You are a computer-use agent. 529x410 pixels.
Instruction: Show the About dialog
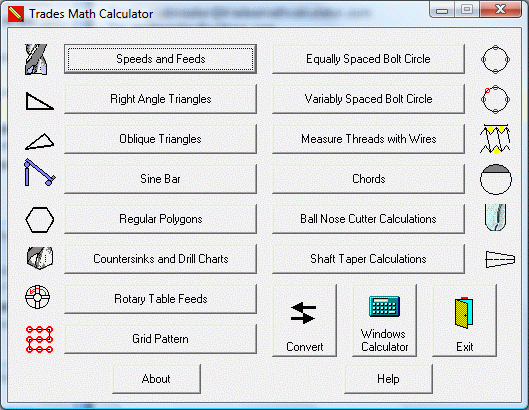[x=156, y=379]
